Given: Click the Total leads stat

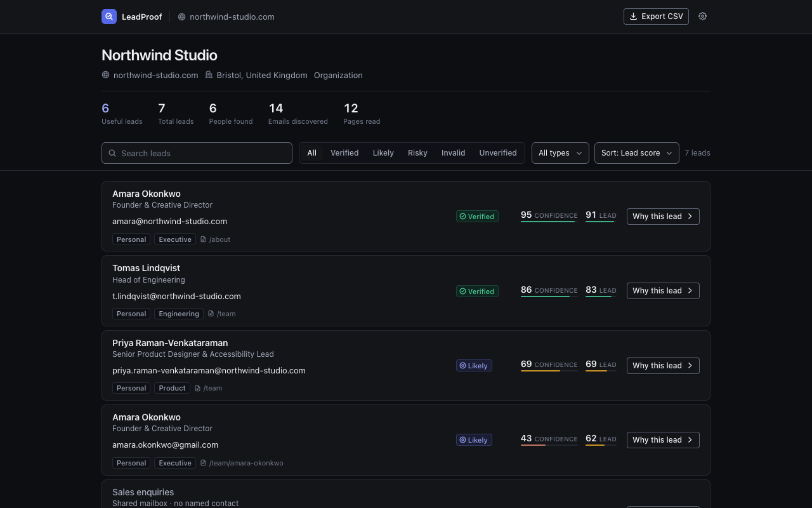Looking at the screenshot, I should coord(176,114).
